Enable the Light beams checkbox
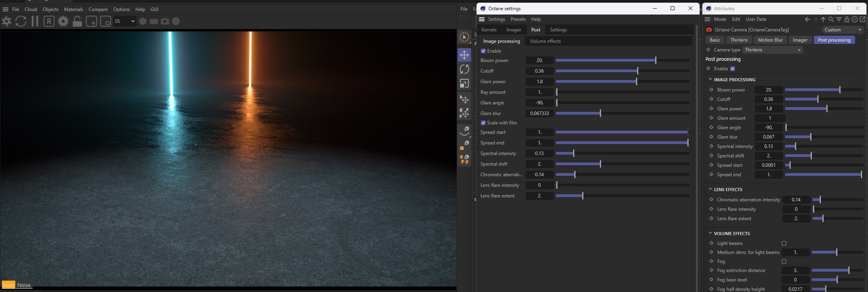Screen dimensions: 868x292 pyautogui.click(x=784, y=243)
